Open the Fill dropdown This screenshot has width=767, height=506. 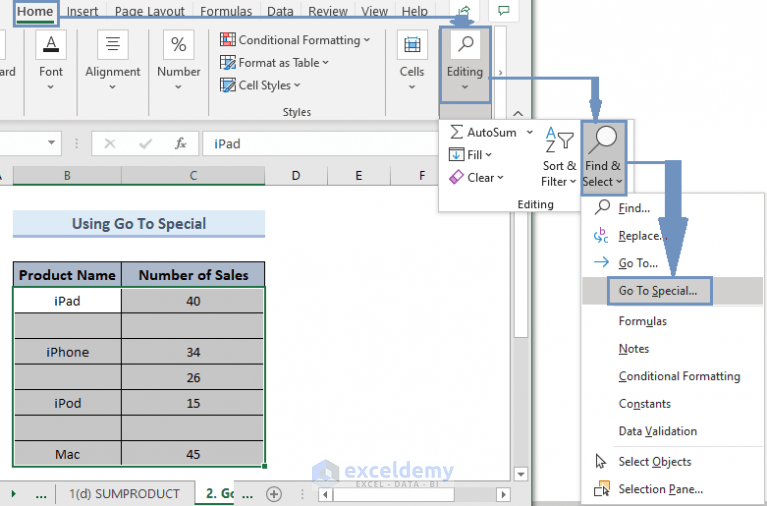pos(470,155)
